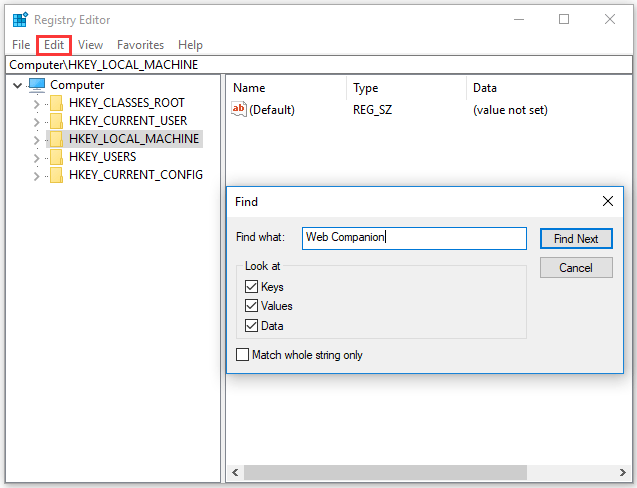Uncheck the Values checkbox
637x488 pixels.
pos(251,306)
